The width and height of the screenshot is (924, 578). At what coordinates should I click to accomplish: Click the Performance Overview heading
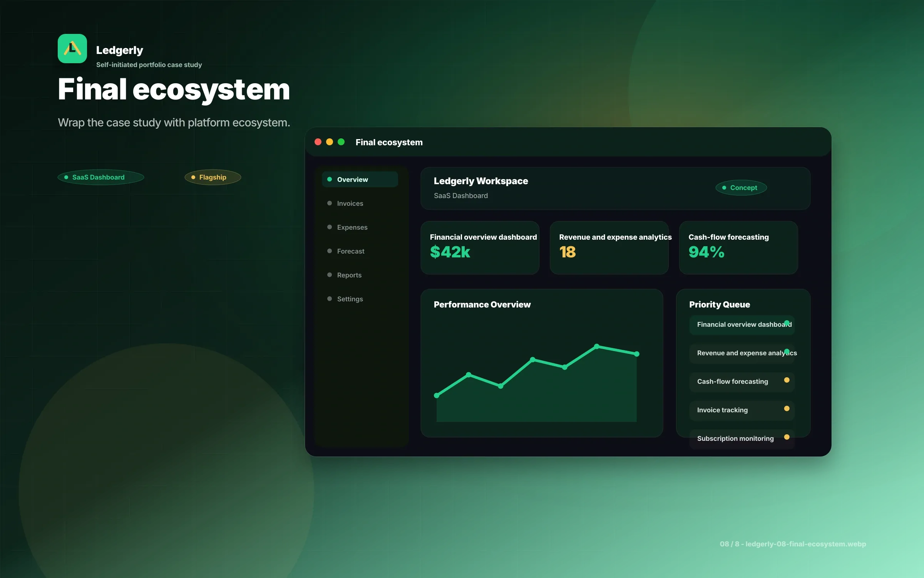tap(482, 304)
